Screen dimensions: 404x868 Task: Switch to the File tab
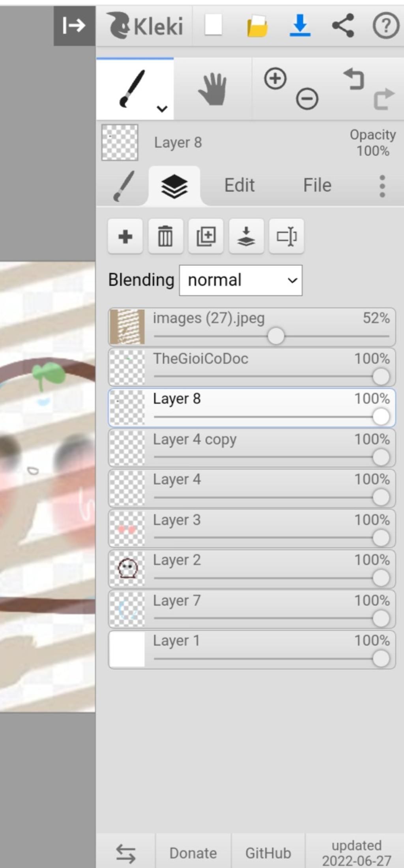click(x=317, y=185)
